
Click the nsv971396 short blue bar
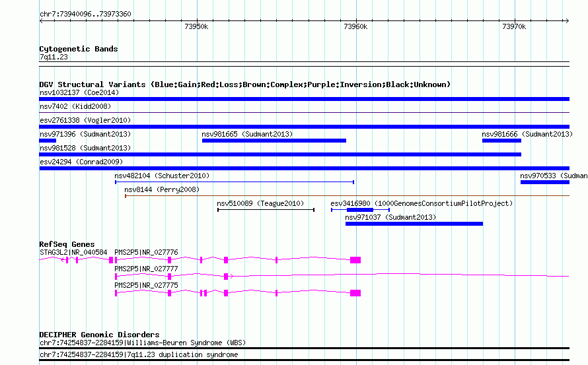pyautogui.click(x=48, y=141)
